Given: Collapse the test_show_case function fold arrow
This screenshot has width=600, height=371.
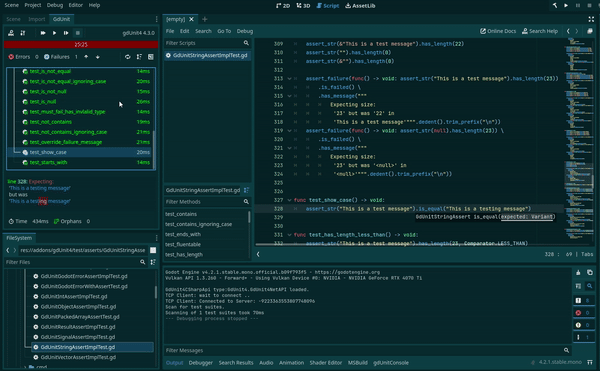Looking at the screenshot, I should coord(289,200).
